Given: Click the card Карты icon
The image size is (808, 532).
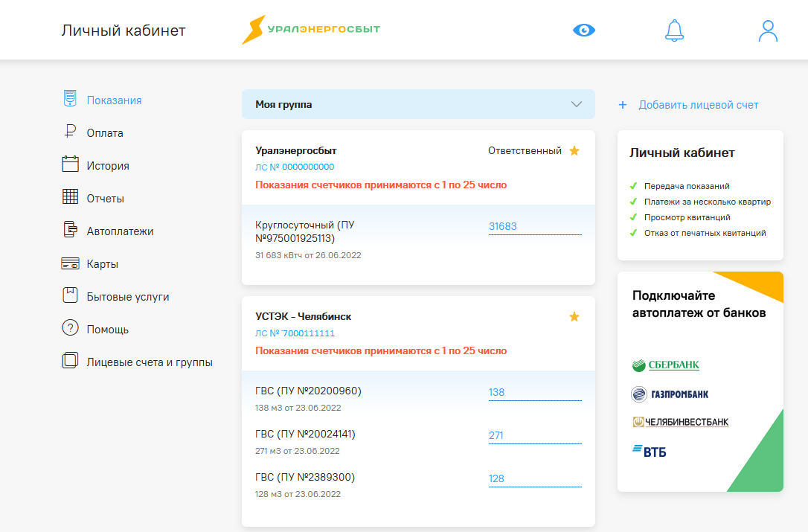Looking at the screenshot, I should [70, 263].
